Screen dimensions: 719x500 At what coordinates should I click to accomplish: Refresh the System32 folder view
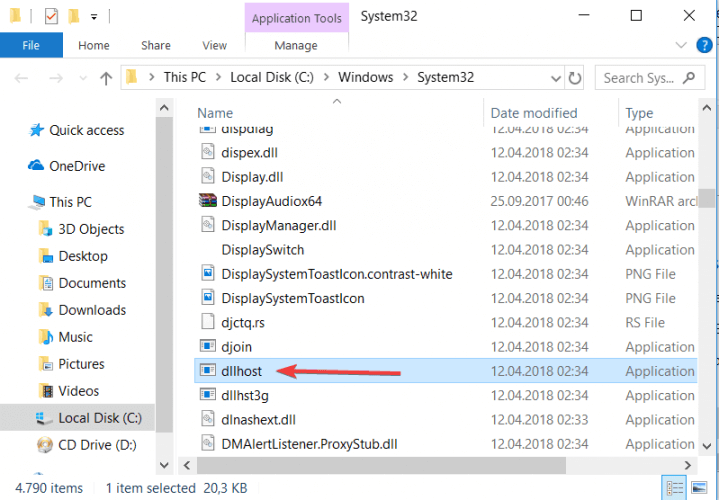575,78
